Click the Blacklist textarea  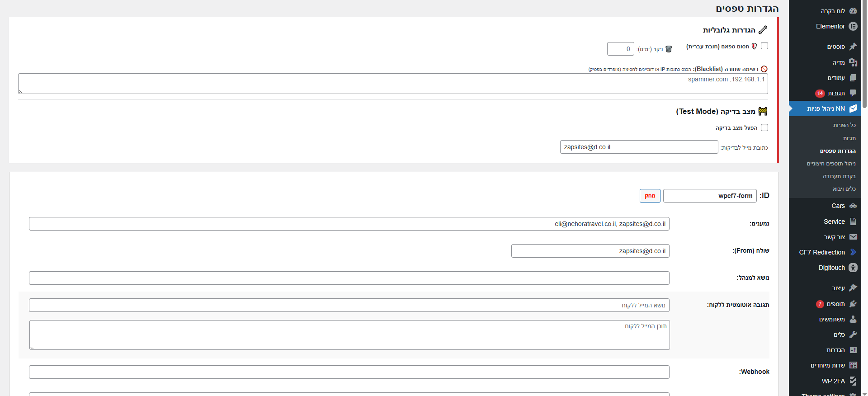click(x=393, y=84)
